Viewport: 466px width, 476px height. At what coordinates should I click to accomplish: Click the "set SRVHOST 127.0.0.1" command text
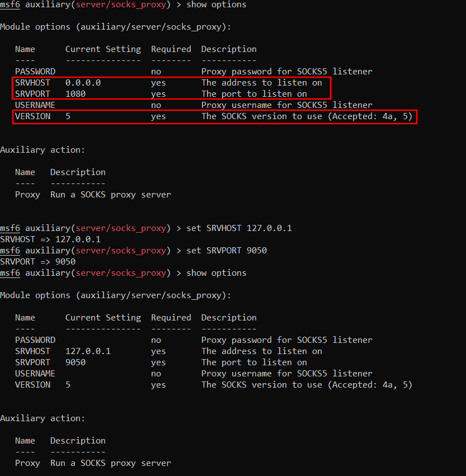click(x=239, y=228)
